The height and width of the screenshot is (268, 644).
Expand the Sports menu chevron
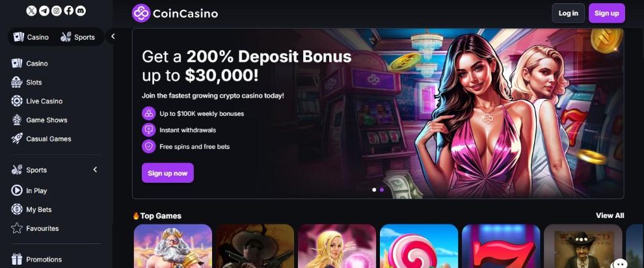95,170
